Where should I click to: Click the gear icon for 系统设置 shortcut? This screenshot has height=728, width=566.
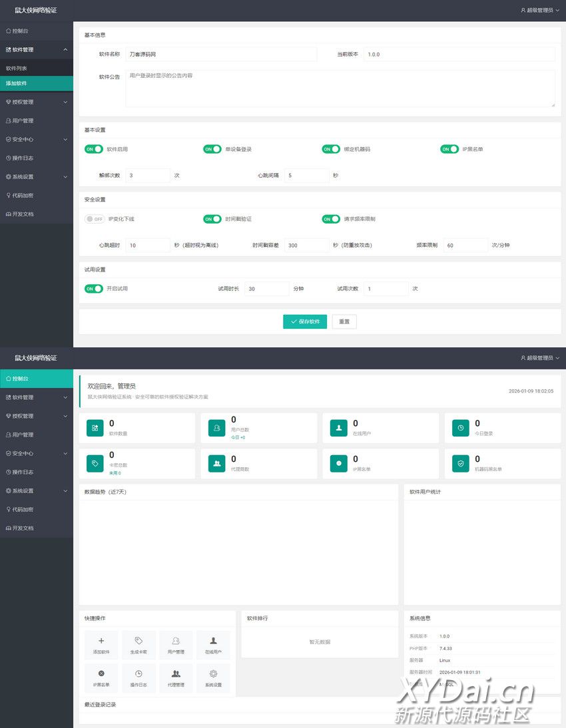tap(213, 673)
